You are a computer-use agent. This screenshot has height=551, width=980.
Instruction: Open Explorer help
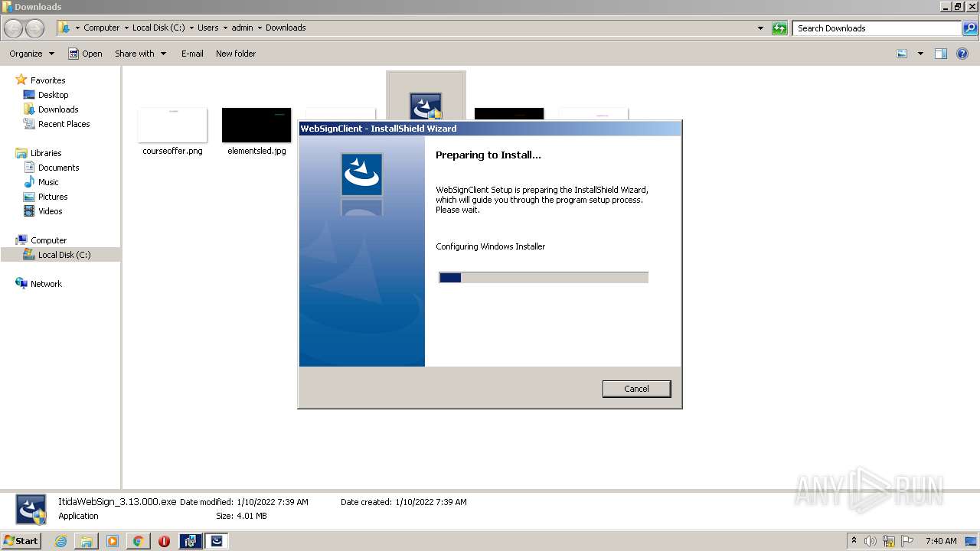[x=962, y=54]
